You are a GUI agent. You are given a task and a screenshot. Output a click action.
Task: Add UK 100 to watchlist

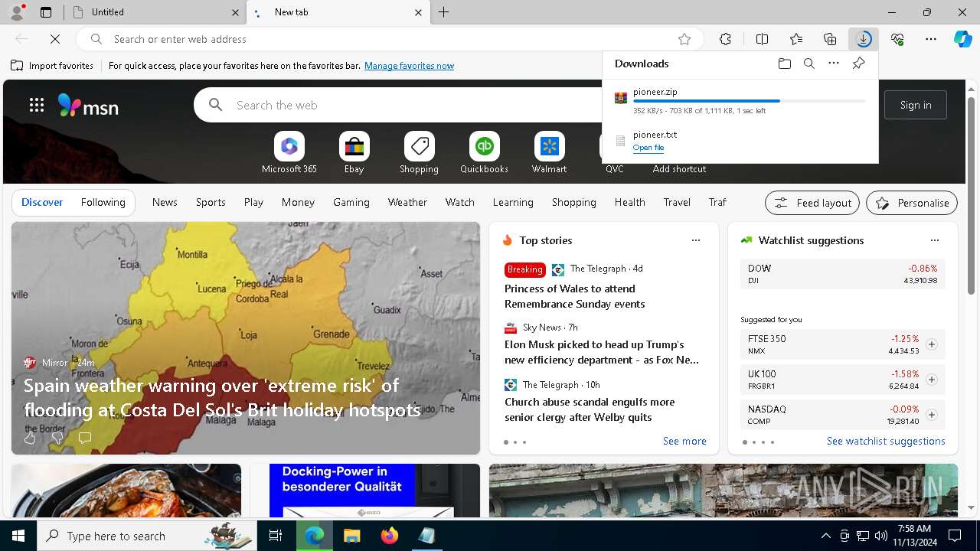(x=931, y=380)
